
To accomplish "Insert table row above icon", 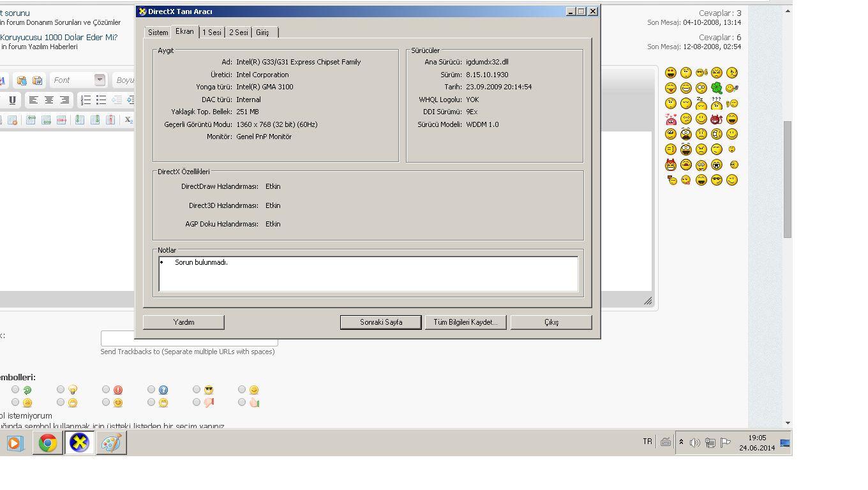I will coord(30,119).
